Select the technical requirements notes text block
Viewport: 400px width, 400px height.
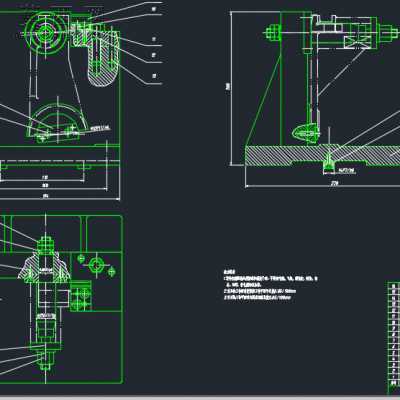[271, 285]
